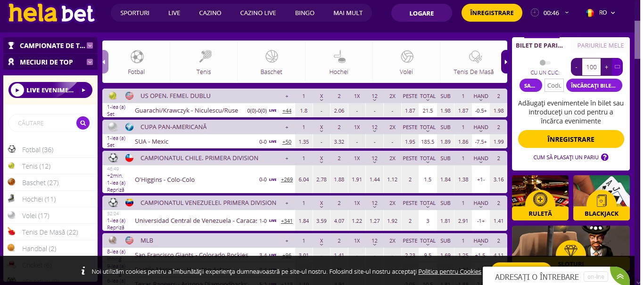
Task: Click the Logare button
Action: pos(421,13)
